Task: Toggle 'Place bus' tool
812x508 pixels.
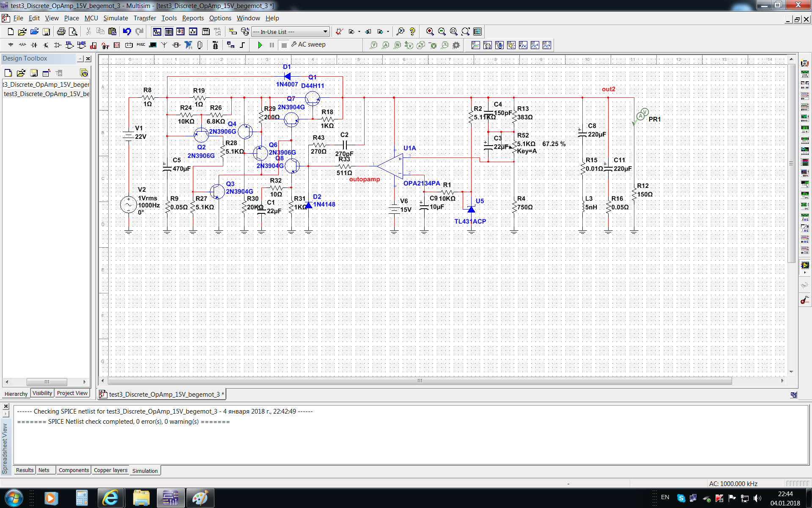Action: coord(242,44)
